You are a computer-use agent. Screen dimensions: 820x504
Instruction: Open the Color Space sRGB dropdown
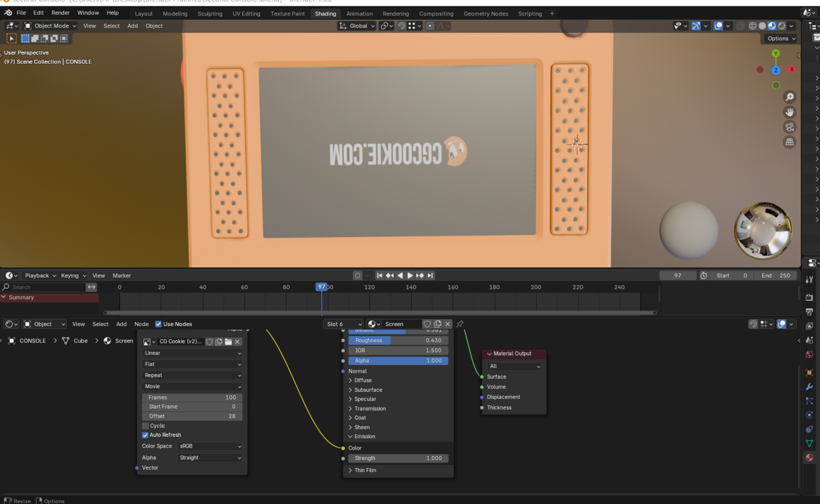click(210, 446)
